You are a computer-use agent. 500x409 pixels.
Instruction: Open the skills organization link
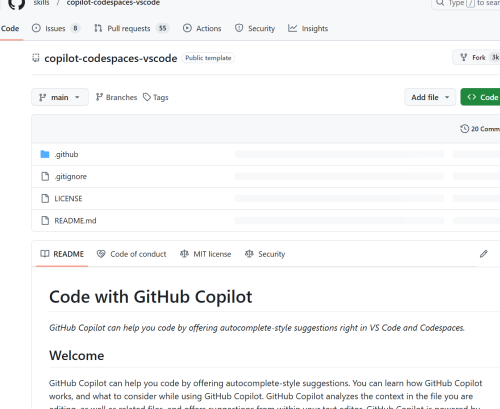tap(41, 3)
